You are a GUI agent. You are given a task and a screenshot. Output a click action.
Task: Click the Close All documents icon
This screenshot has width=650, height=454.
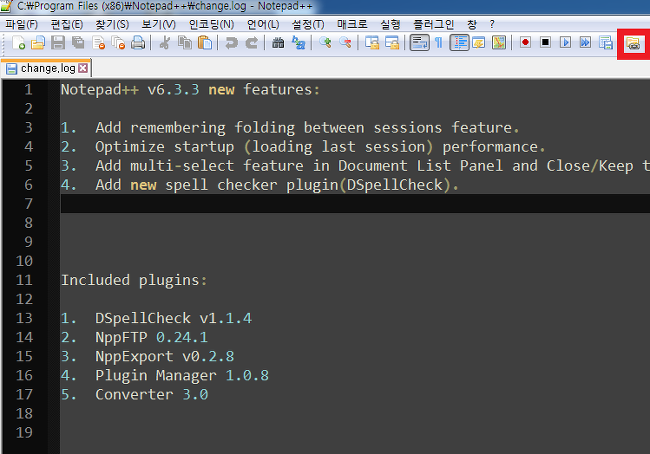tap(119, 43)
